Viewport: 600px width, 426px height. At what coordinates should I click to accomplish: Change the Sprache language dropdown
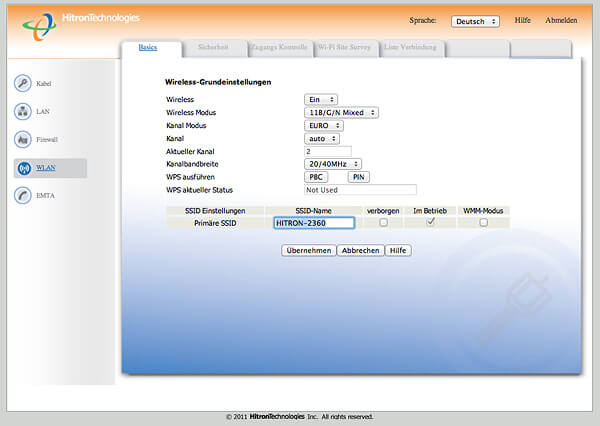475,21
